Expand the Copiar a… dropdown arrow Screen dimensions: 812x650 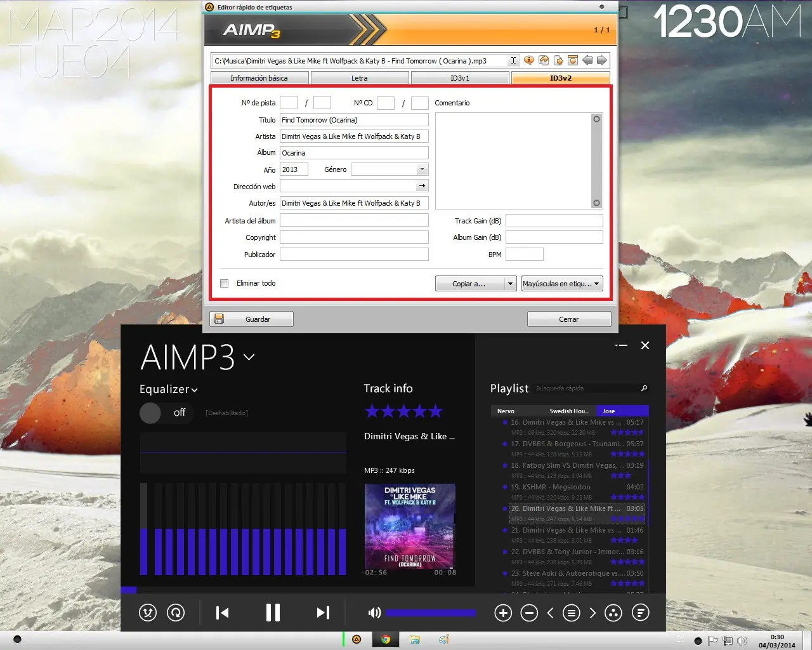coord(510,284)
